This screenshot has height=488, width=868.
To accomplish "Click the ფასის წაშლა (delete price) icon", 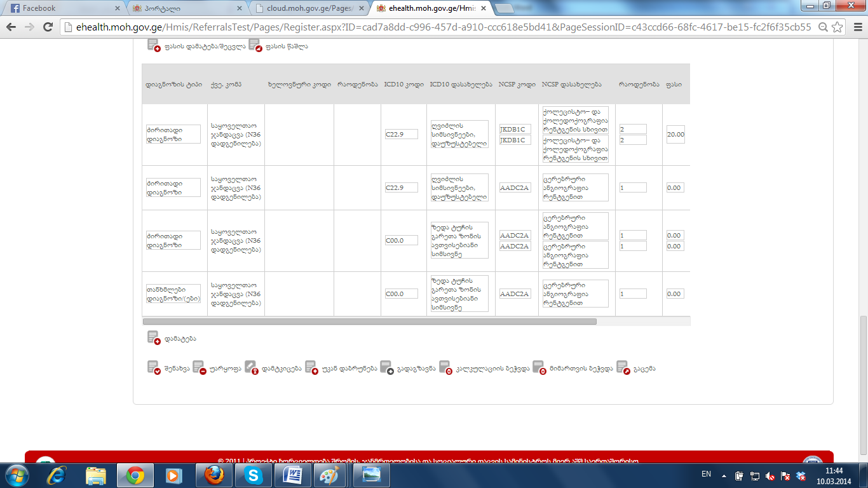I will 255,46.
